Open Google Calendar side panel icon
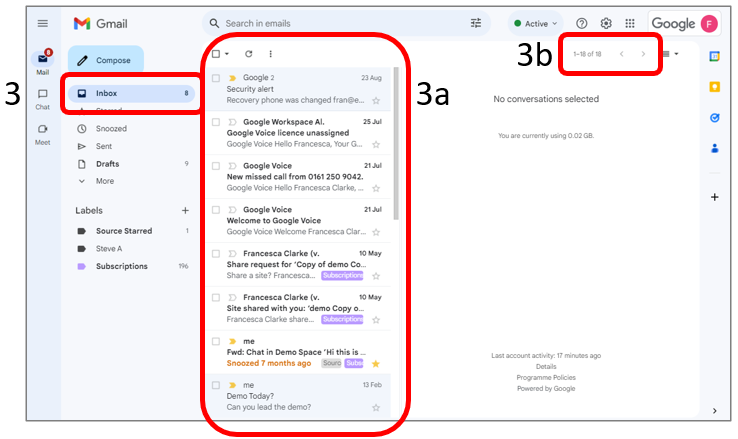Image resolution: width=738 pixels, height=439 pixels. (714, 56)
